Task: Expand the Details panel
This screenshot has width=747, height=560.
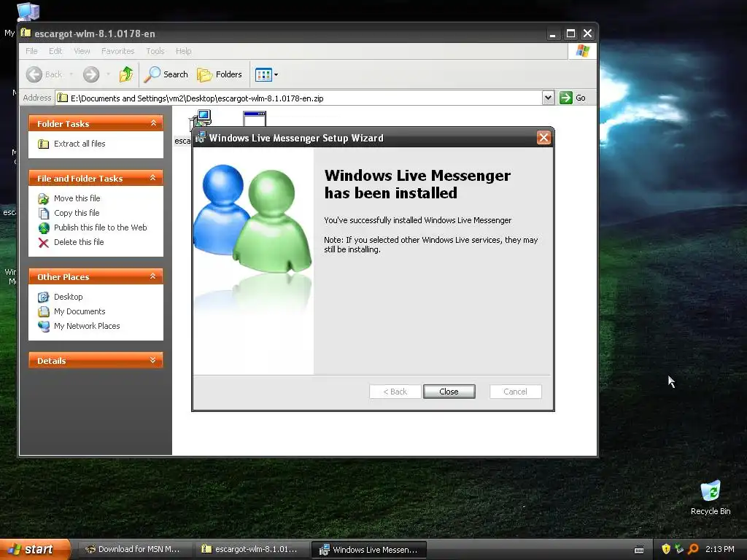Action: [x=153, y=360]
